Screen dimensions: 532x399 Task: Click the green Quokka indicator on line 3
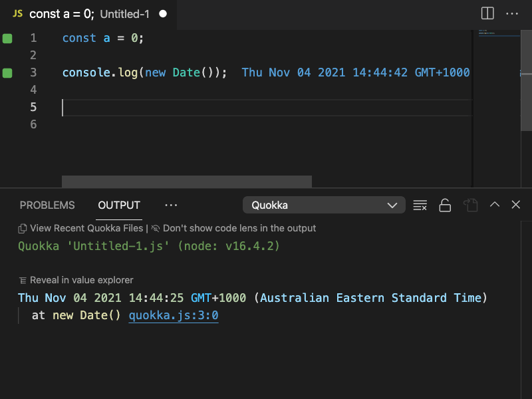(x=7, y=73)
